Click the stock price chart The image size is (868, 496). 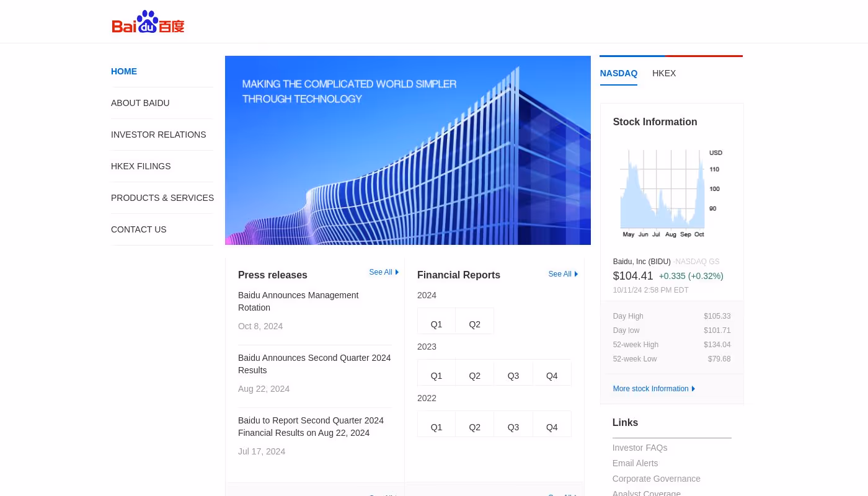671,193
